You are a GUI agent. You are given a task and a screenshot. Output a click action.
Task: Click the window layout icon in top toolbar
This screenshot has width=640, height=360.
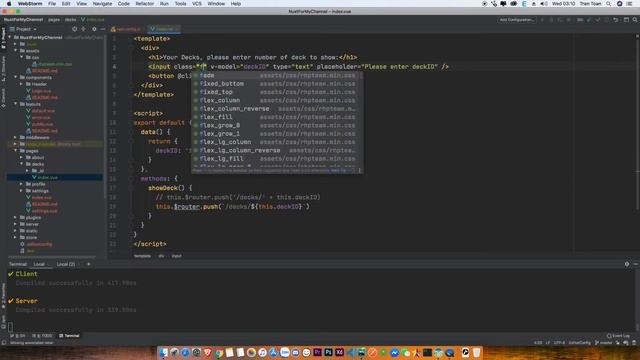(x=626, y=20)
